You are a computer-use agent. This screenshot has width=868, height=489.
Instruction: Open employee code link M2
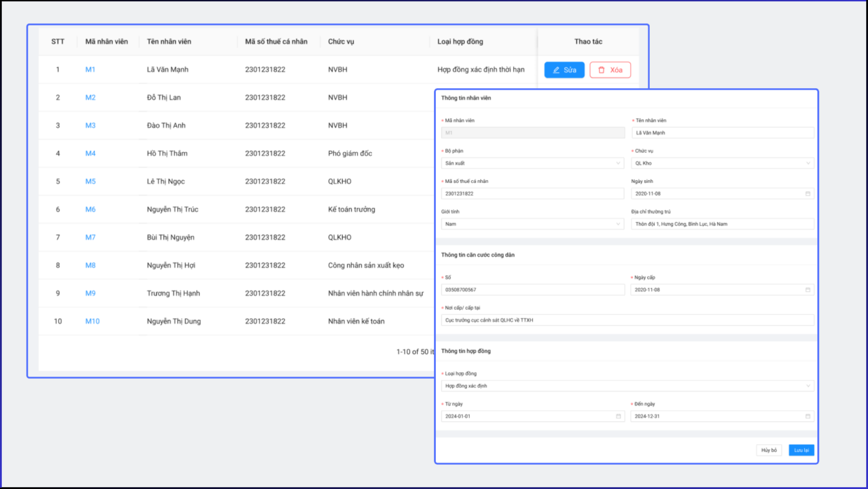tap(91, 97)
